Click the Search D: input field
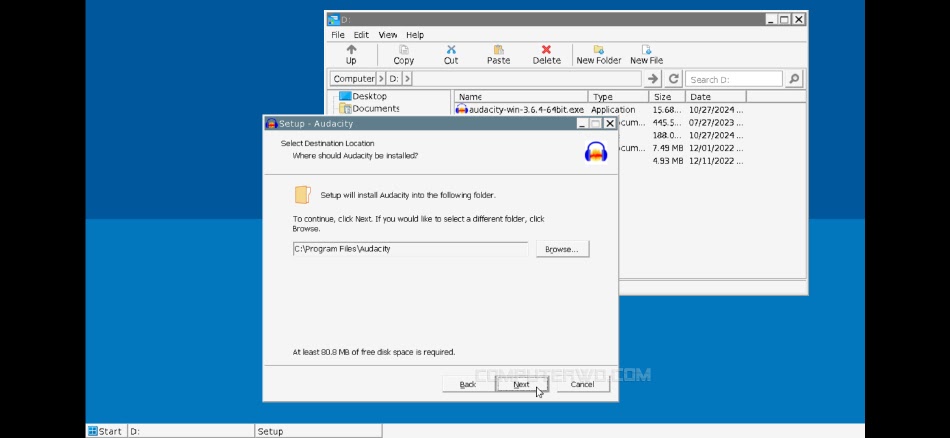The image size is (950, 438). 734,79
